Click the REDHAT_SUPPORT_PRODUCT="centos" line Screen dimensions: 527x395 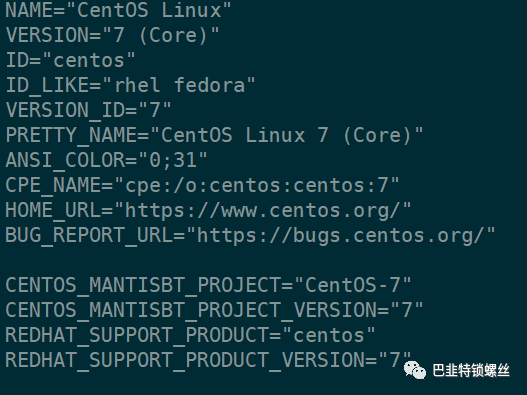pos(190,335)
